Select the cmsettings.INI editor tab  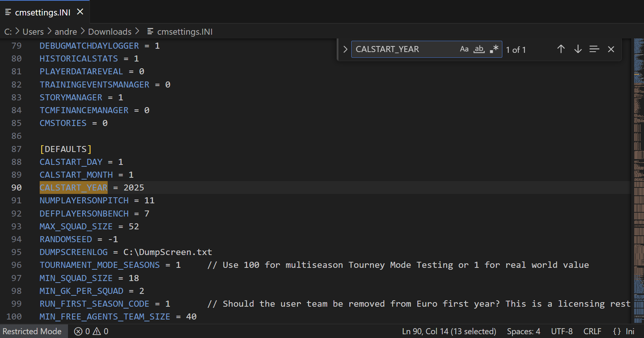click(x=42, y=12)
